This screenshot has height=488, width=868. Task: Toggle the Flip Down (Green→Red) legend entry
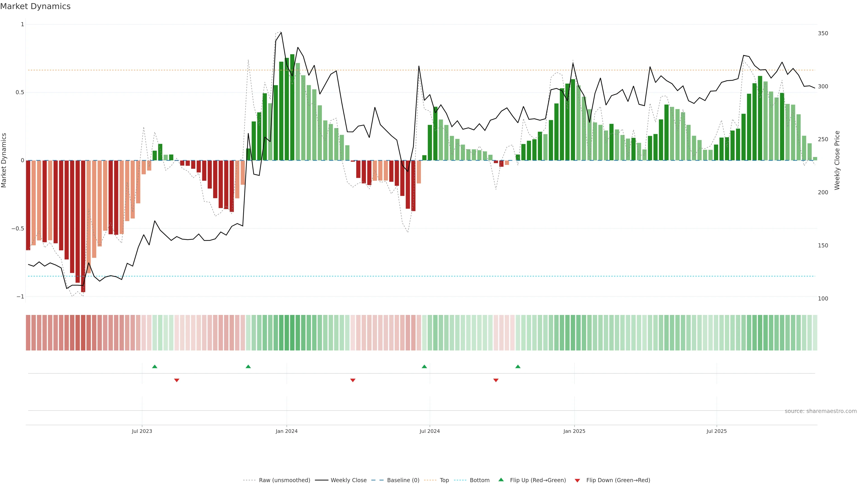(x=618, y=480)
